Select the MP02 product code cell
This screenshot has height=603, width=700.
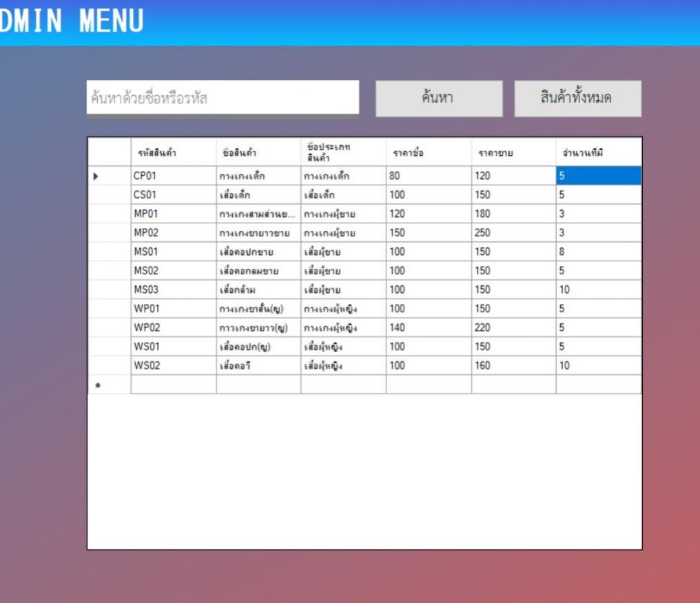point(174,233)
